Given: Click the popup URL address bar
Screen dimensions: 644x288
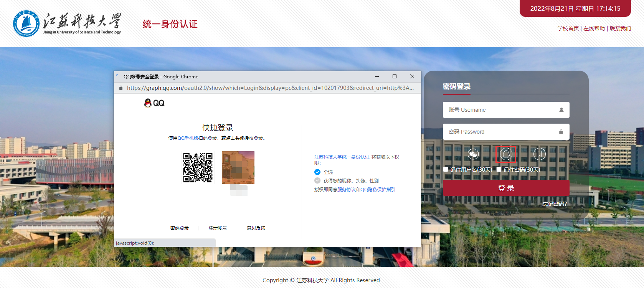Looking at the screenshot, I should (270, 88).
